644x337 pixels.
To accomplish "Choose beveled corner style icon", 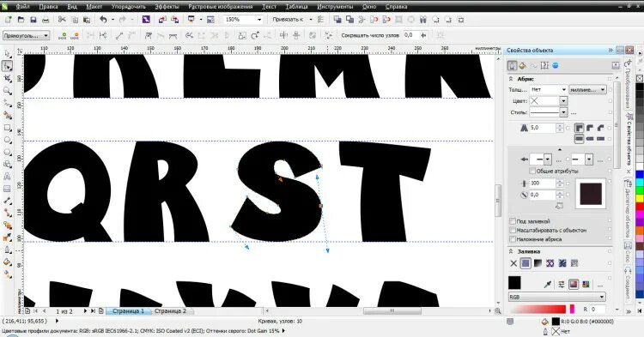I will pyautogui.click(x=600, y=128).
